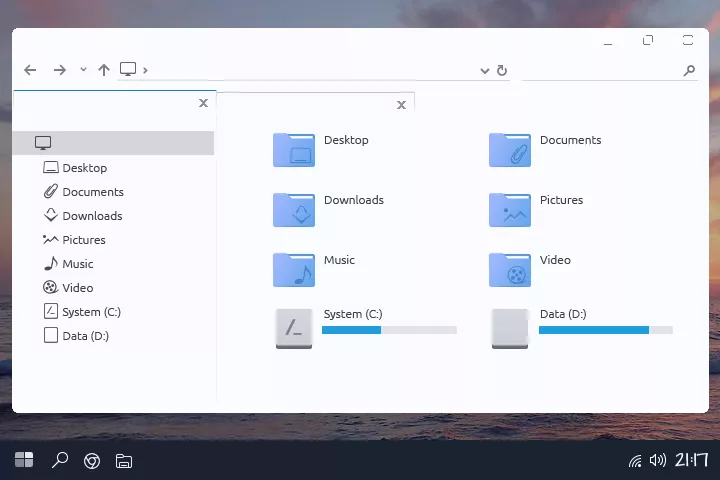Viewport: 720px width, 480px height.
Task: Launch Chrome from the taskbar
Action: tap(92, 461)
